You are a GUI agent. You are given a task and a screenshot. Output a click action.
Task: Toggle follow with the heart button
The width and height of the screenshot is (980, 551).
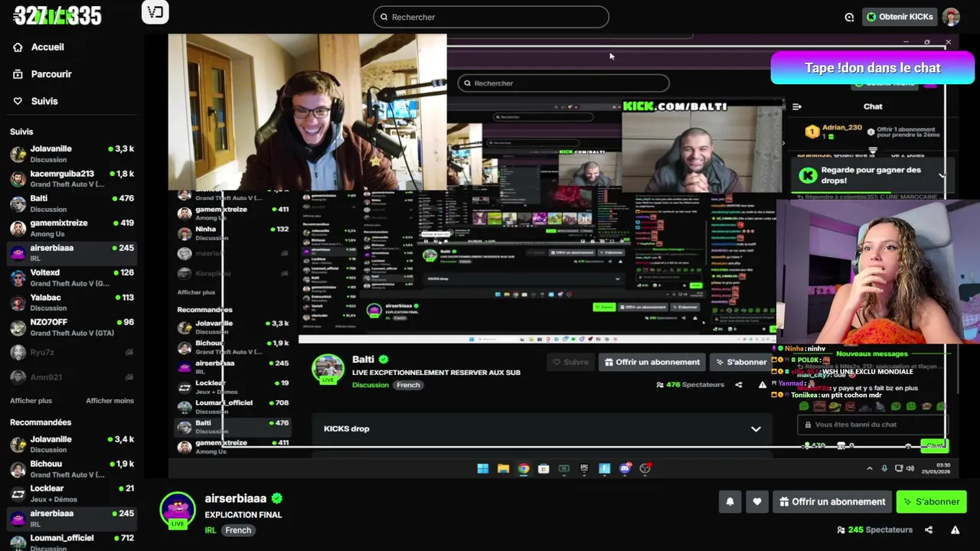coord(757,502)
